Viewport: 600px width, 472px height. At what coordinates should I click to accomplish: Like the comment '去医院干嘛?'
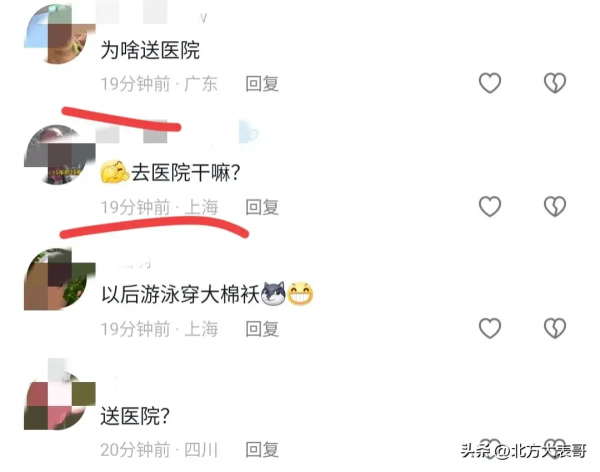tap(490, 206)
